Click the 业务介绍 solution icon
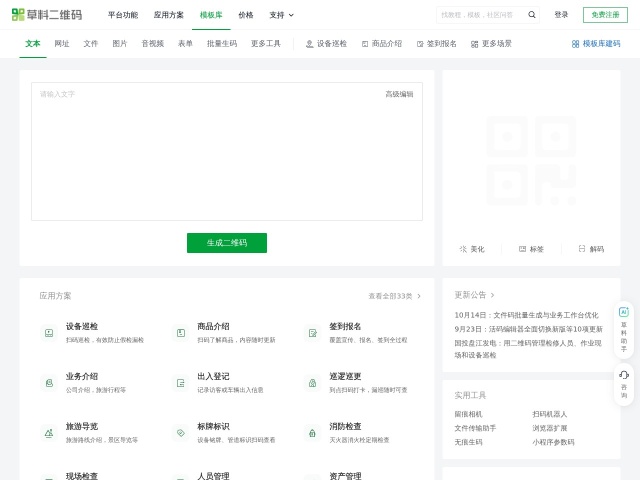 (49, 383)
